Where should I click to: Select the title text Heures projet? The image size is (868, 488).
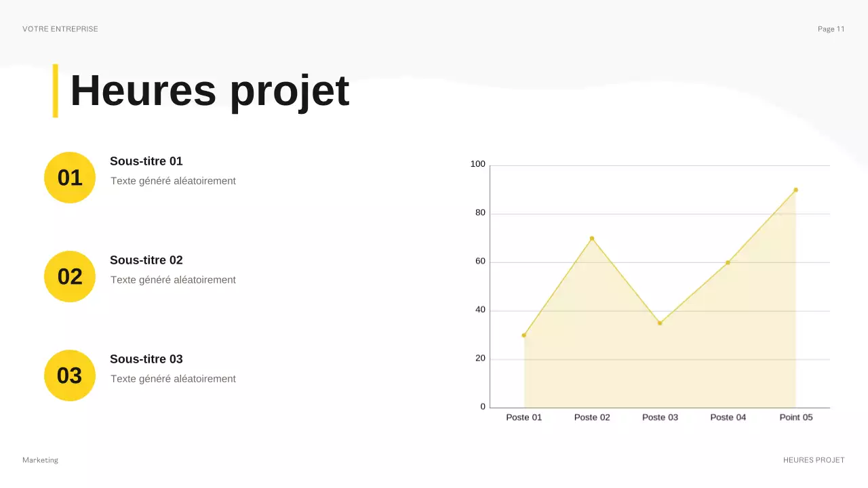tap(210, 90)
